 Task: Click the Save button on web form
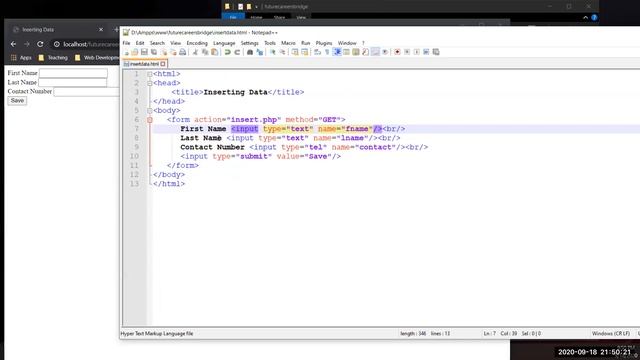click(17, 101)
